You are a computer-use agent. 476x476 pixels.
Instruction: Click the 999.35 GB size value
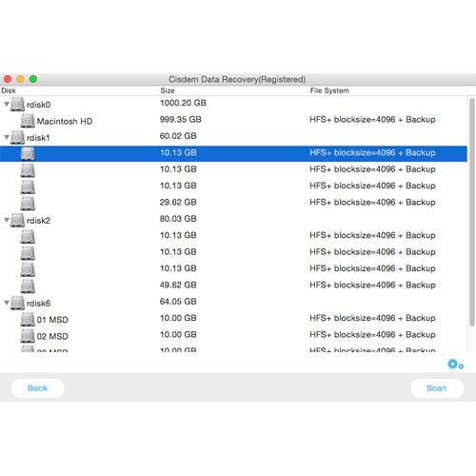(181, 119)
